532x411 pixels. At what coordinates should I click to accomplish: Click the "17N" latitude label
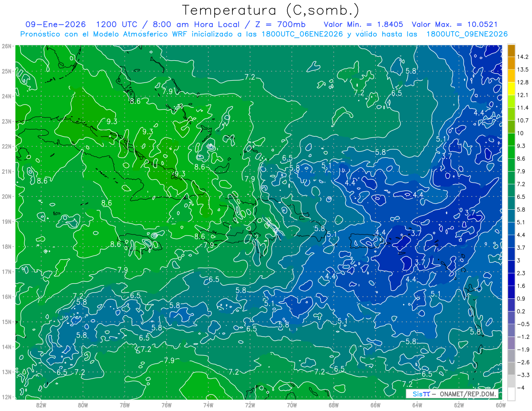pos(7,271)
